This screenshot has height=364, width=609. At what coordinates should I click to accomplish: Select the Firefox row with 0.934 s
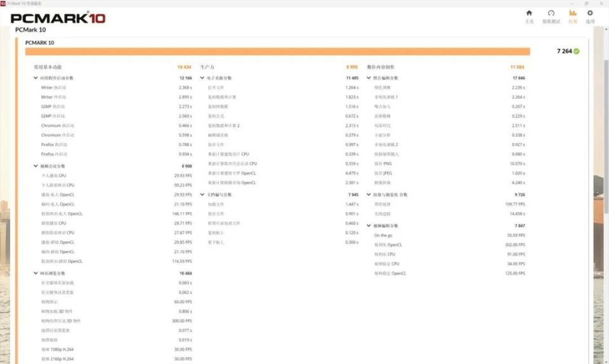(x=116, y=154)
